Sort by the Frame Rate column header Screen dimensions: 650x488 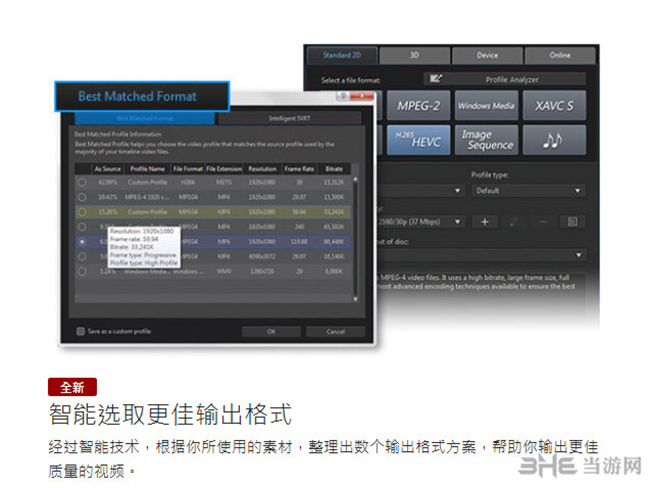click(x=299, y=169)
